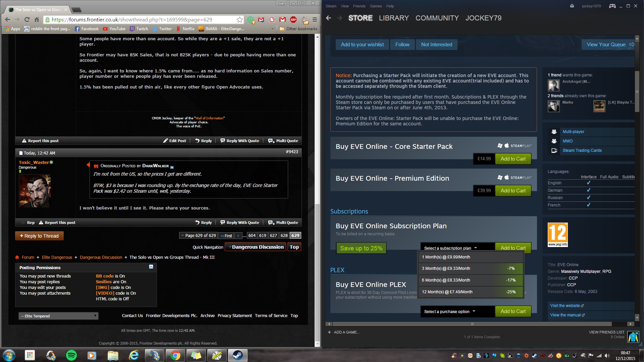
Task: Open the Steam Games menu
Action: (376, 6)
